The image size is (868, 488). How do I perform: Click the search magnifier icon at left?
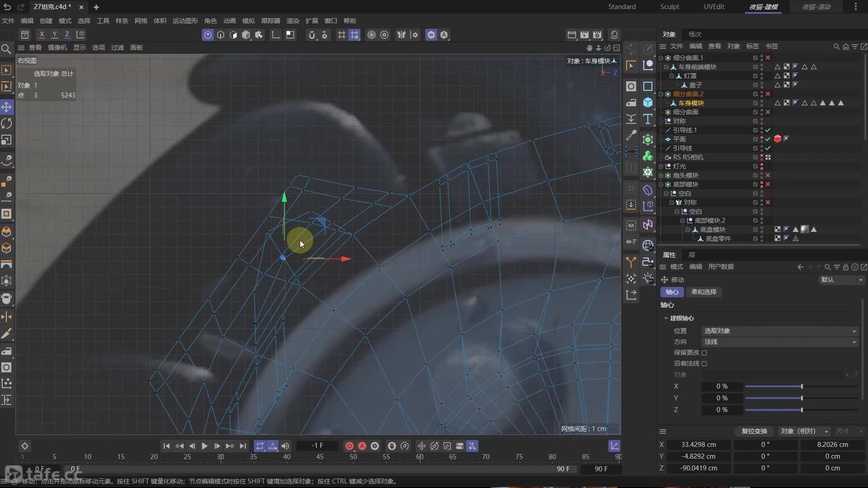point(6,49)
